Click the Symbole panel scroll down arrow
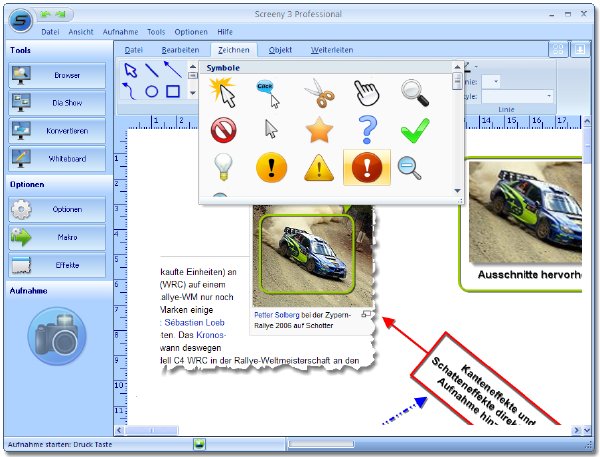 pos(457,191)
